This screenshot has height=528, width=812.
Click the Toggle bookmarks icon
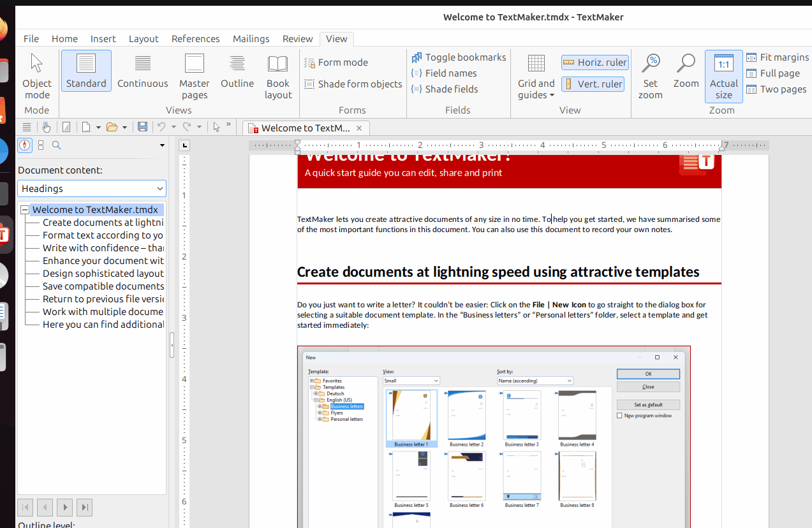[417, 57]
